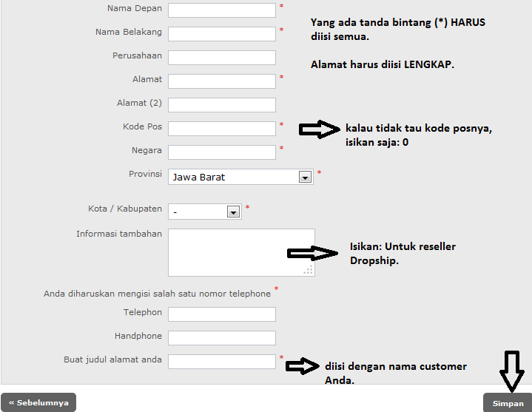Viewport: 532px width, 412px height.
Task: Select the Kode Pos text field
Action: [222, 129]
